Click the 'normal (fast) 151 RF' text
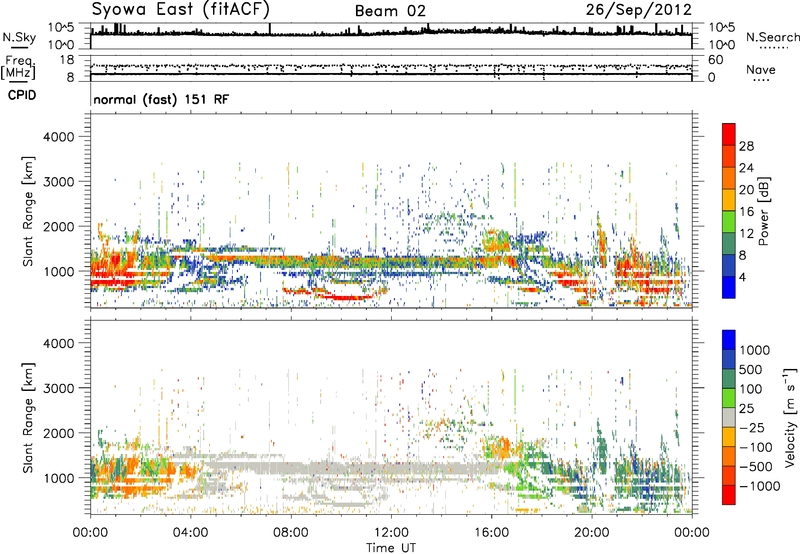The image size is (800, 554). tap(161, 99)
